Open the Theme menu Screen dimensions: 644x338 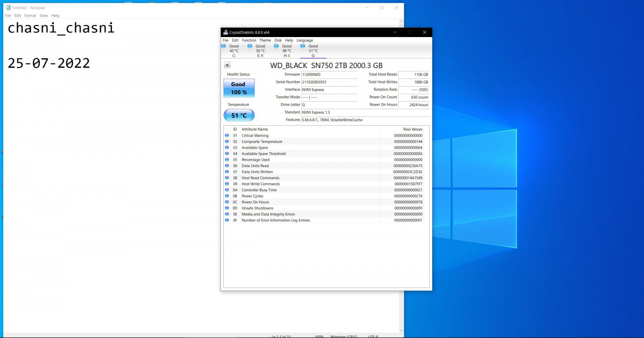coord(265,40)
